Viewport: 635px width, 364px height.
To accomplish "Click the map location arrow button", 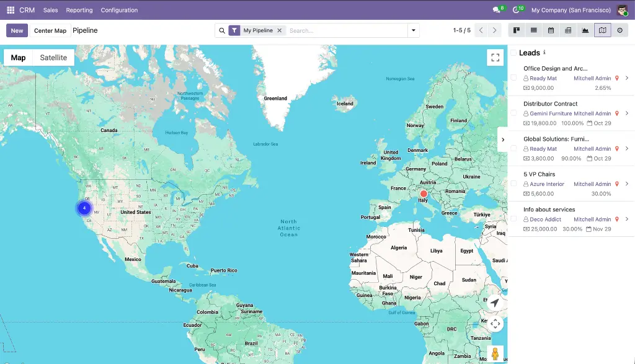I will coord(495,303).
